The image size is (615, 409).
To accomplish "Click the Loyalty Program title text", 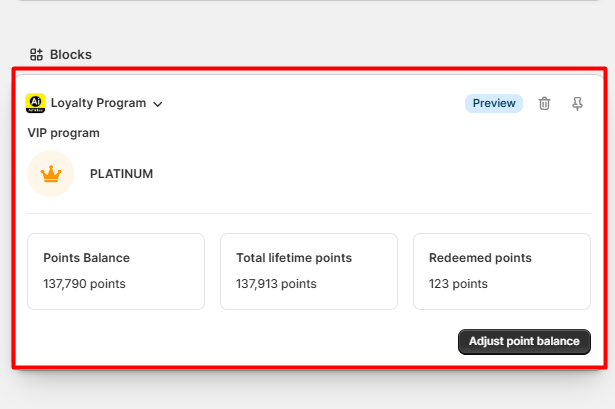I will tap(98, 103).
